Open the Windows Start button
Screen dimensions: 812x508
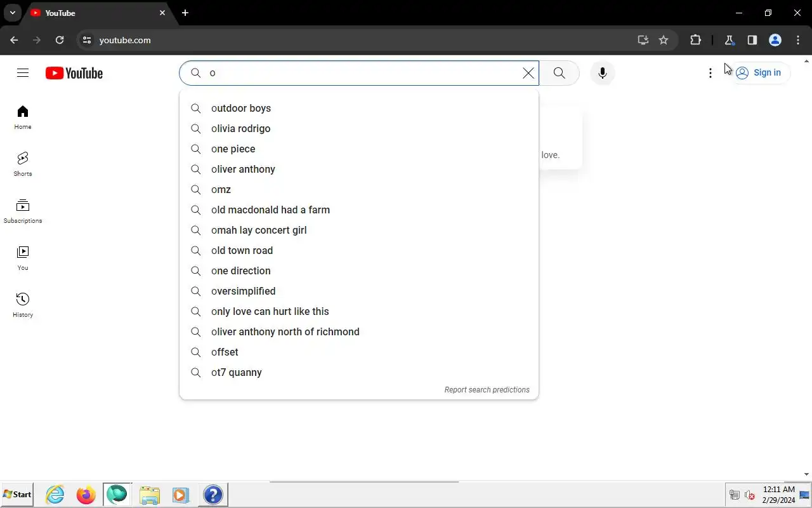click(x=17, y=495)
